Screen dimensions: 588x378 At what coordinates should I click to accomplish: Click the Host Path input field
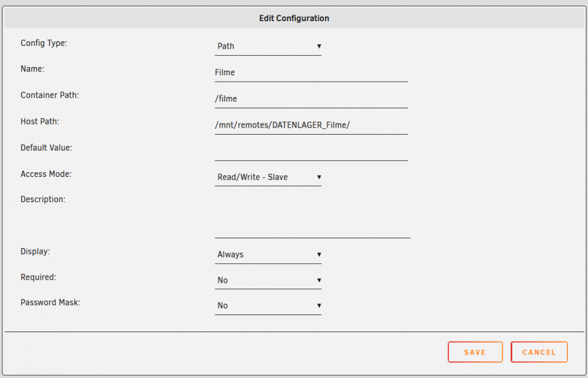[311, 125]
